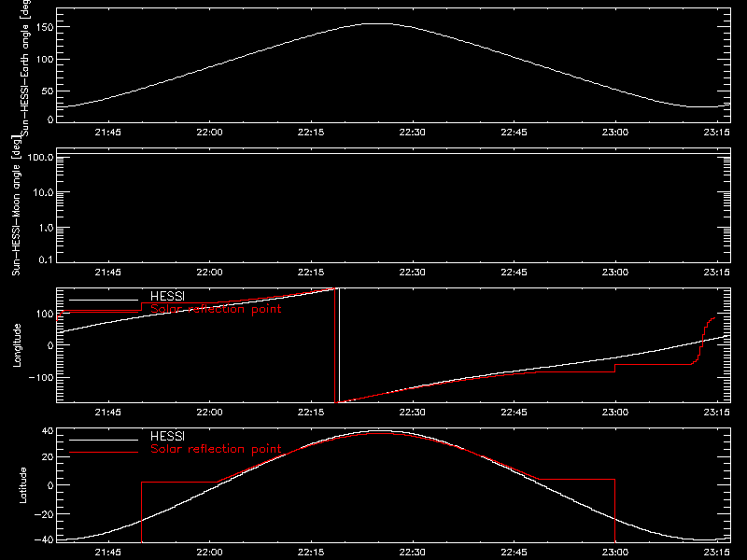The image size is (747, 560).
Task: Click the -100 tick on Longitude axis
Action: click(41, 377)
